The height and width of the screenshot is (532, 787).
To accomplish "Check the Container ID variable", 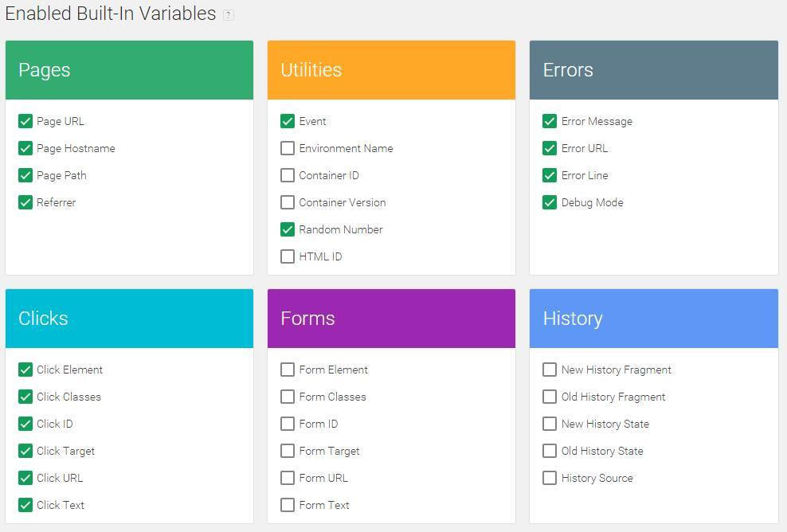I will tap(288, 175).
